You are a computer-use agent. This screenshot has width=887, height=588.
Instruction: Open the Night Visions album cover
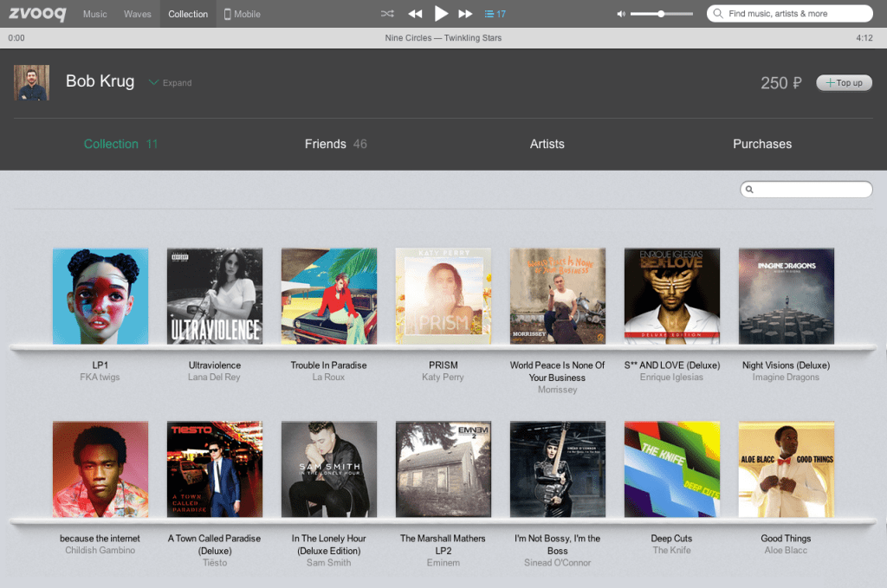tap(787, 296)
